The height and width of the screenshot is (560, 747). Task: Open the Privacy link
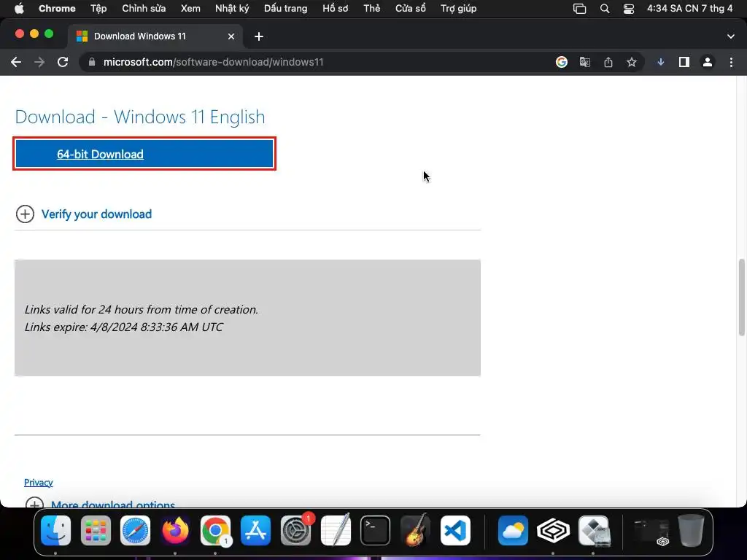click(x=39, y=483)
